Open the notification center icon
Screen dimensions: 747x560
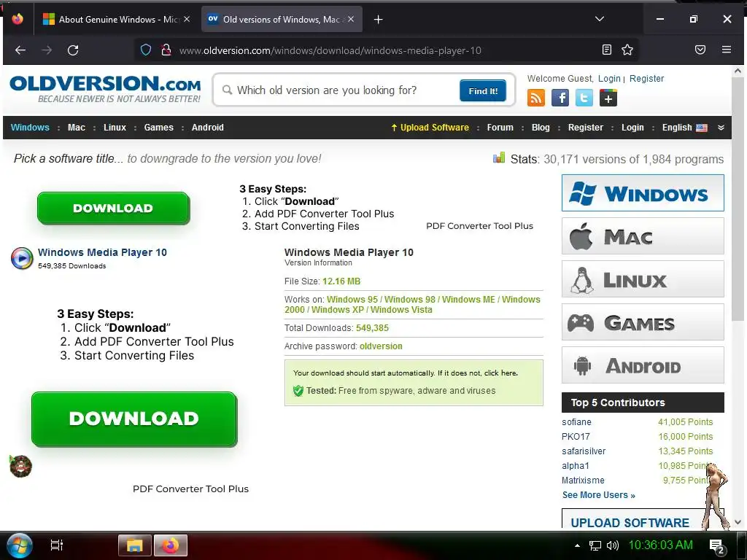(717, 546)
